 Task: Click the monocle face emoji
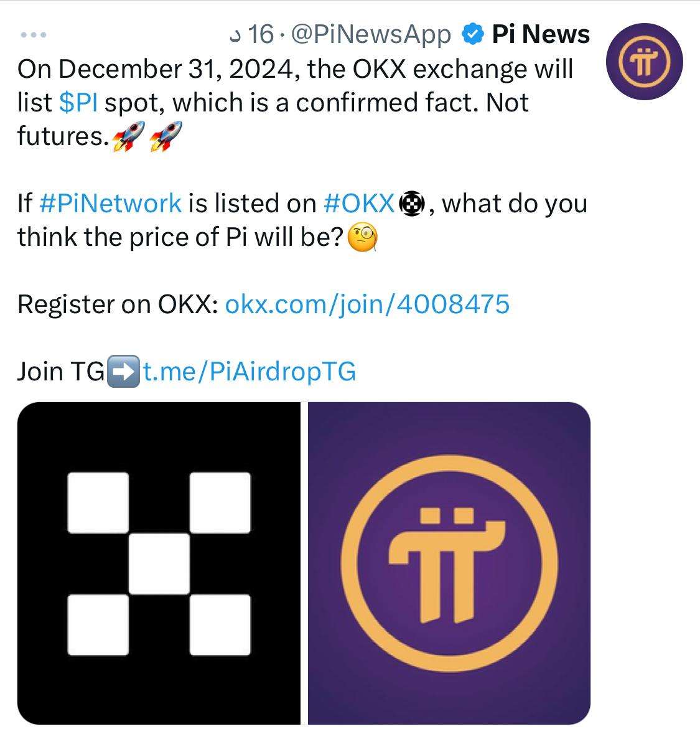pyautogui.click(x=362, y=239)
